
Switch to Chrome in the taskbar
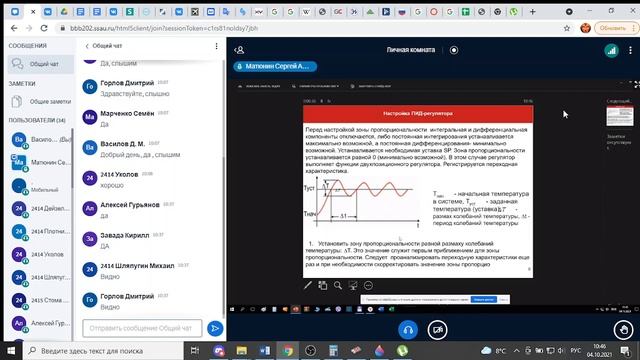[x=288, y=351]
